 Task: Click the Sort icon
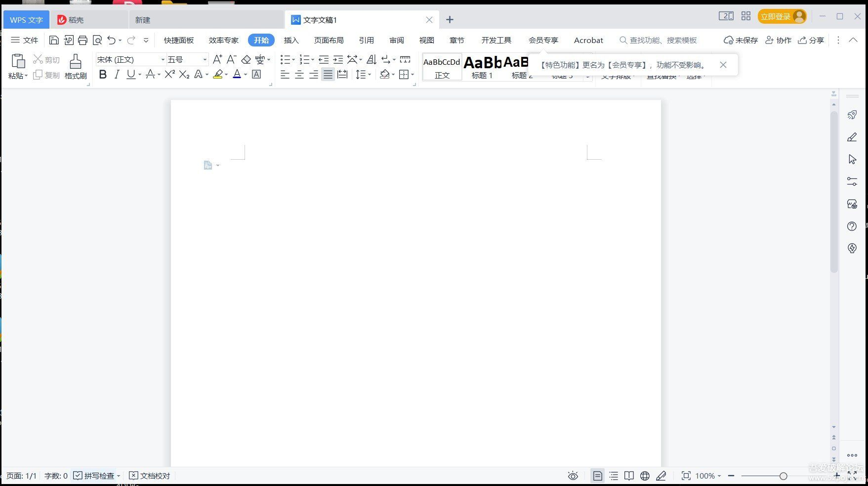372,59
